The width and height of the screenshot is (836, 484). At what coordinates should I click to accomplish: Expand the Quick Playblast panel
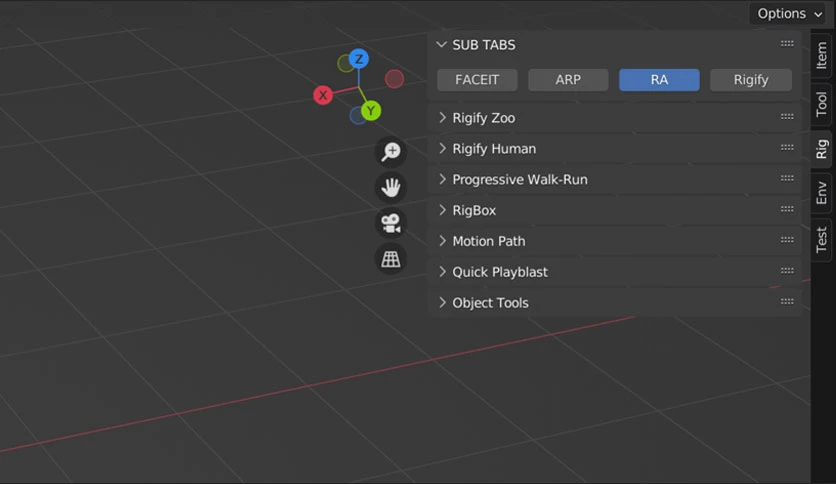[x=442, y=272]
